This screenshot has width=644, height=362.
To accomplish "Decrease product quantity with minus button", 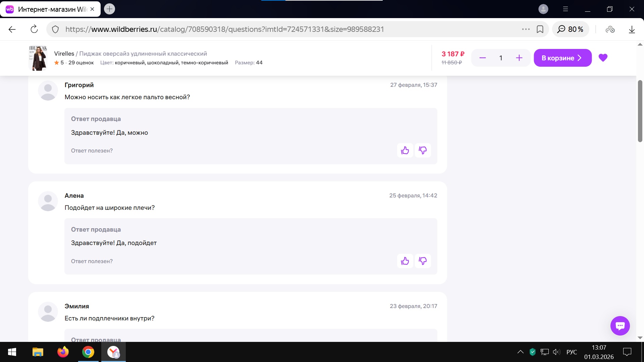I will tap(482, 58).
